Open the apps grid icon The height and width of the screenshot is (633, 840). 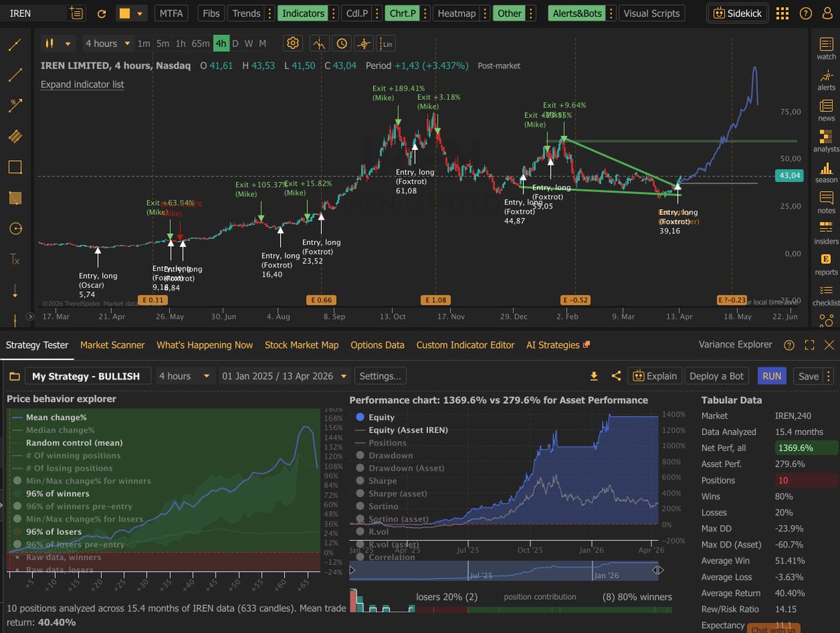pos(783,13)
